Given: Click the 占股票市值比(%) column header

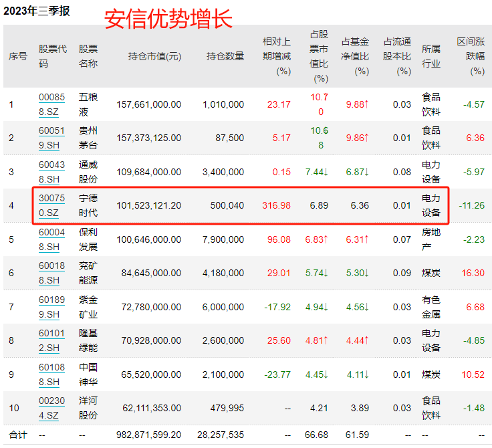Looking at the screenshot, I should pos(319,57).
